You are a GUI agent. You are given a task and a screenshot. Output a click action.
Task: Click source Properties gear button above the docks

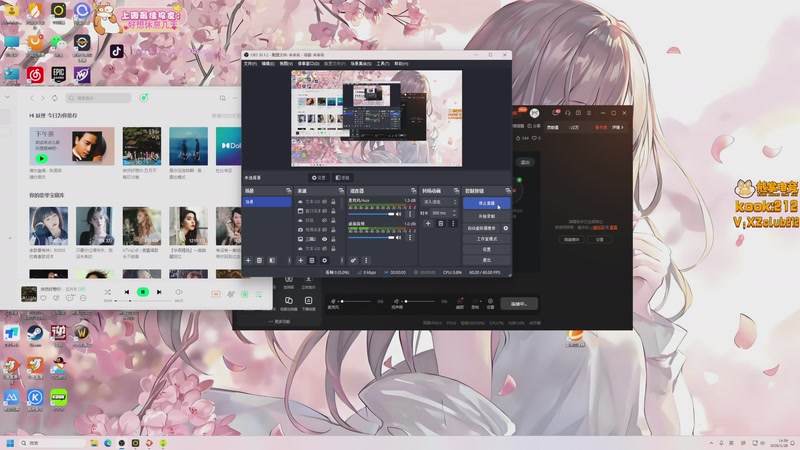[319, 178]
